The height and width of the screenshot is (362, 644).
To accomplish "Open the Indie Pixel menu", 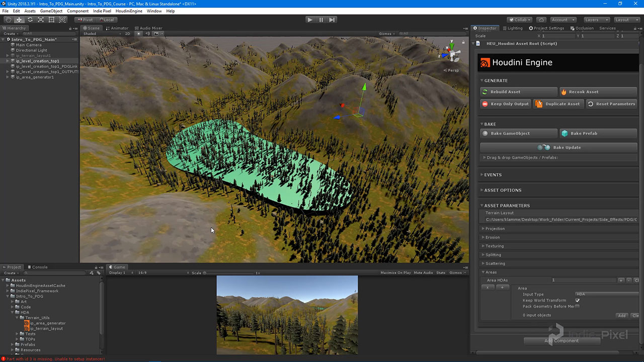I will pyautogui.click(x=103, y=11).
